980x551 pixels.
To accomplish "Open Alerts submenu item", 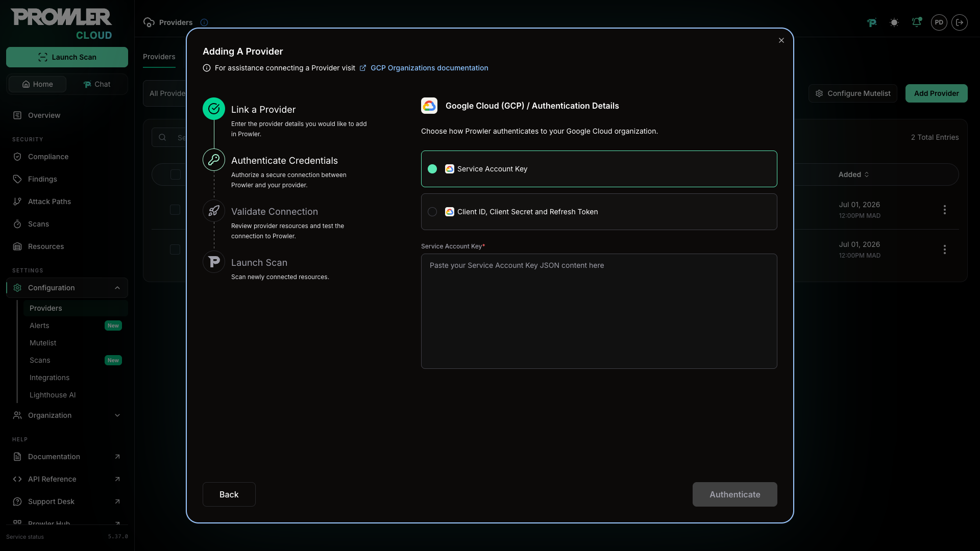I will 76,325.
